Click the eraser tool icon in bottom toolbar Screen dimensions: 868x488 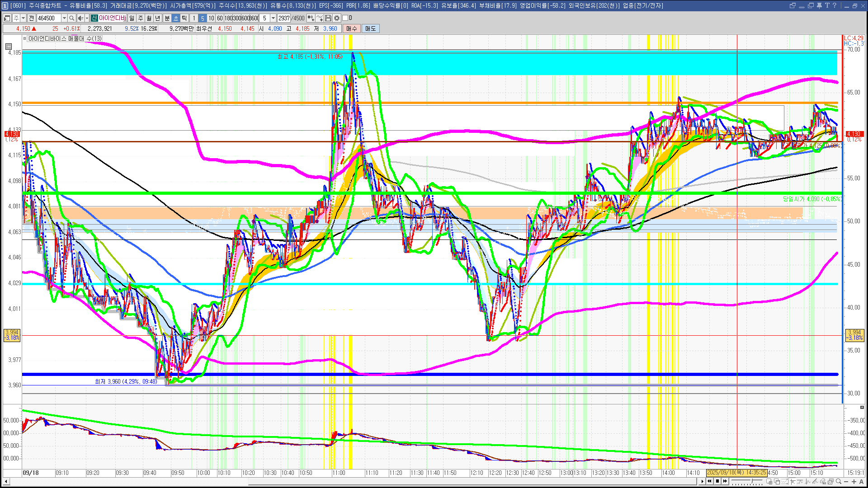click(x=823, y=481)
